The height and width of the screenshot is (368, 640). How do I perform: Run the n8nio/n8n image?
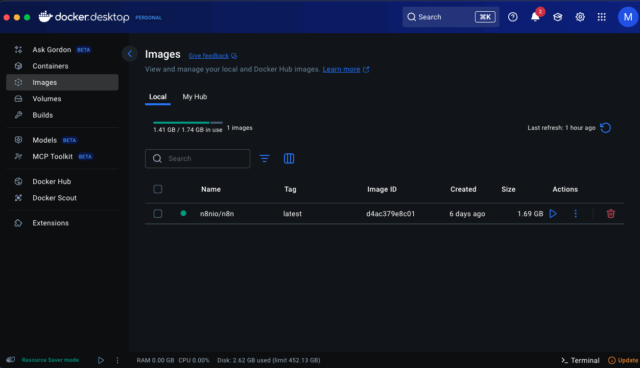pyautogui.click(x=553, y=214)
